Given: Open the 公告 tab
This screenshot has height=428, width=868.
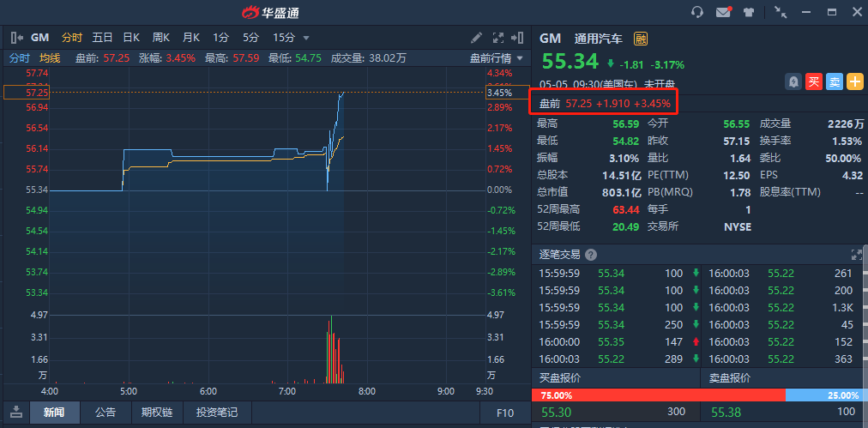Looking at the screenshot, I should [105, 413].
